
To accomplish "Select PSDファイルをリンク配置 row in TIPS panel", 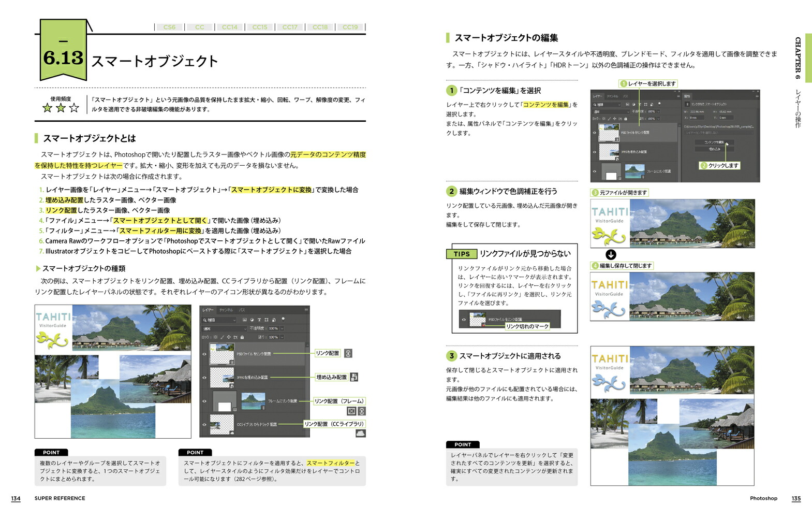I will coord(509,320).
